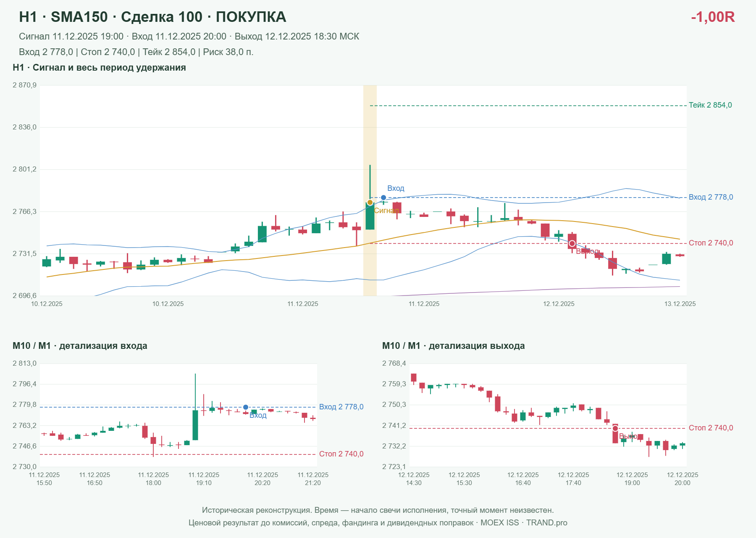Click the 'Стоп 2 740,0' label in exit detail chart

[711, 428]
